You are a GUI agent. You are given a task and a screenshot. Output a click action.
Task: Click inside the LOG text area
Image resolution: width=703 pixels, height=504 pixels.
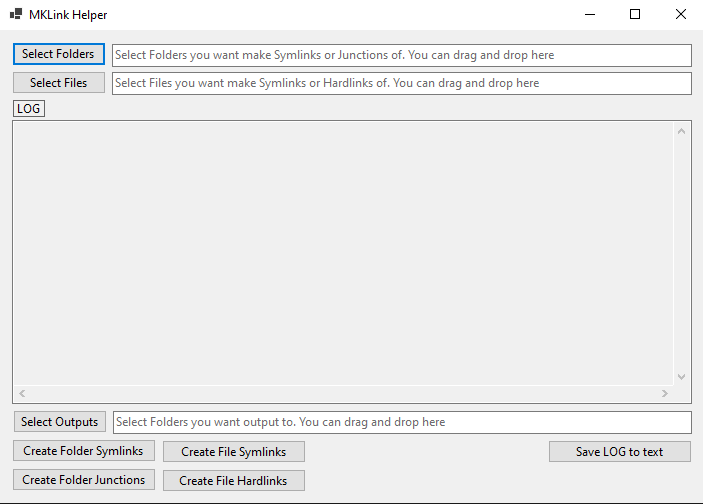coord(343,253)
